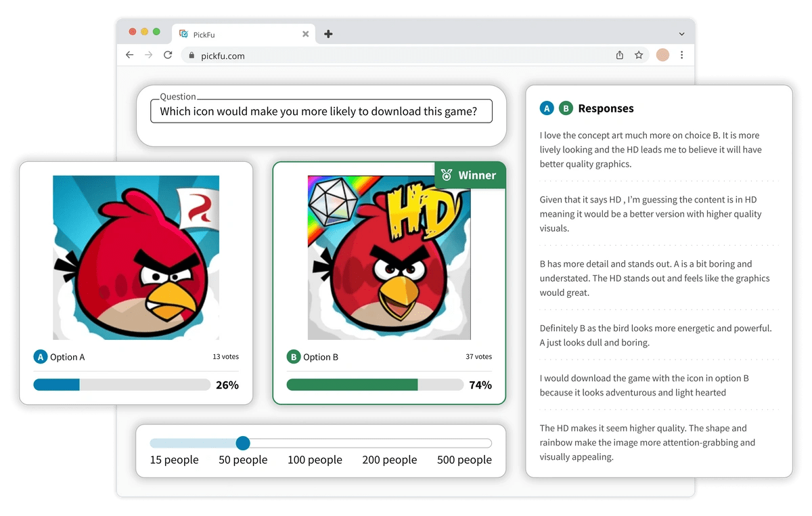Image resolution: width=812 pixels, height=516 pixels.
Task: Click inside the Question text field
Action: point(321,111)
